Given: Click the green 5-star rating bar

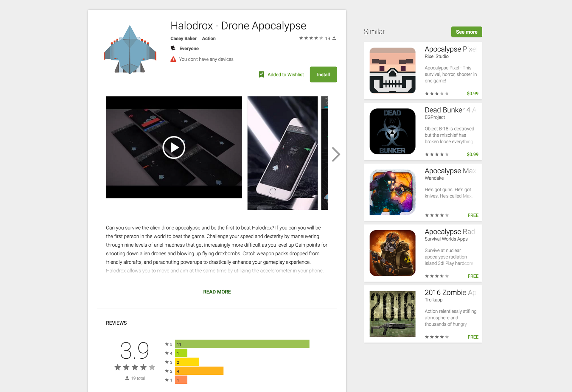Looking at the screenshot, I should pyautogui.click(x=242, y=344).
